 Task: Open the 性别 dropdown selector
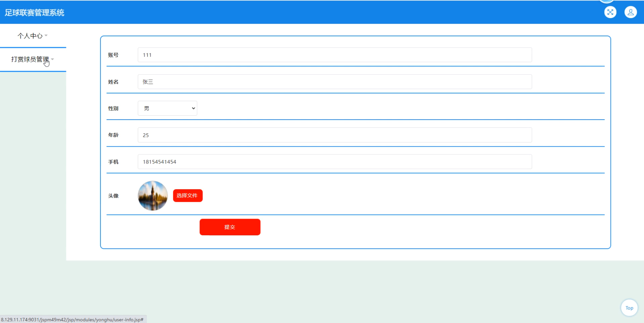click(x=168, y=108)
